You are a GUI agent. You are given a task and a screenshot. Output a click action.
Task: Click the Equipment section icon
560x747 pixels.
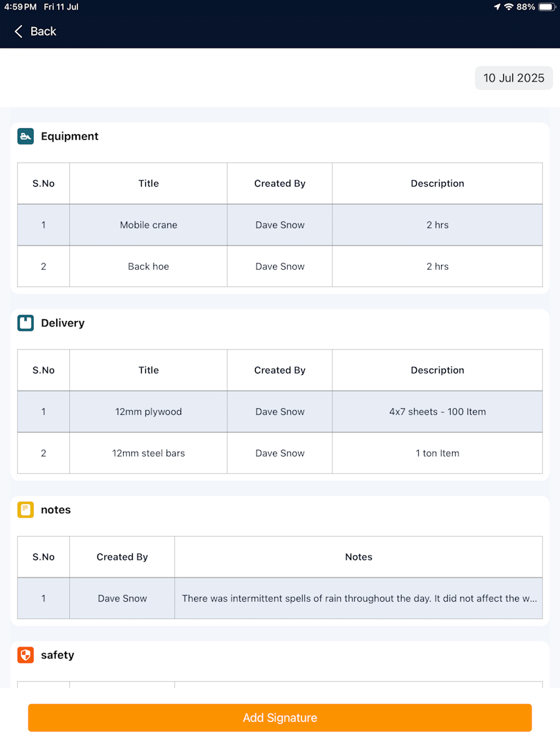click(26, 136)
